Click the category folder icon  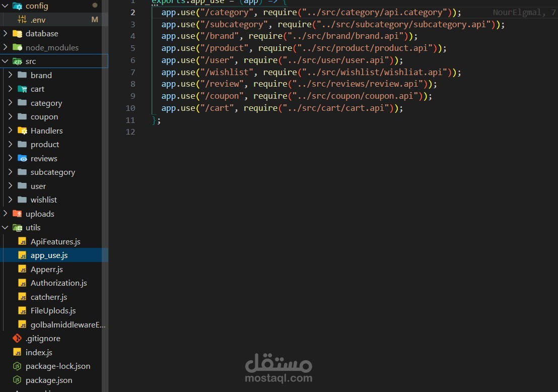click(22, 103)
